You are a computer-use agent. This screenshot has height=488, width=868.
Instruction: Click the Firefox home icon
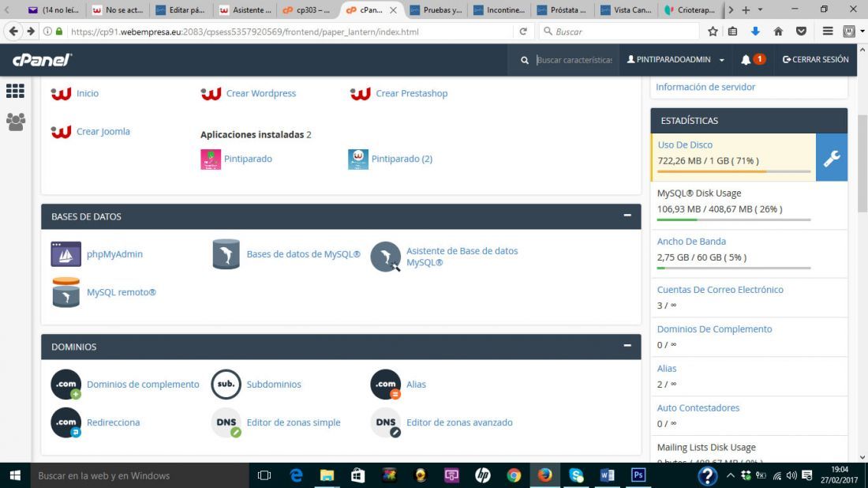[778, 32]
